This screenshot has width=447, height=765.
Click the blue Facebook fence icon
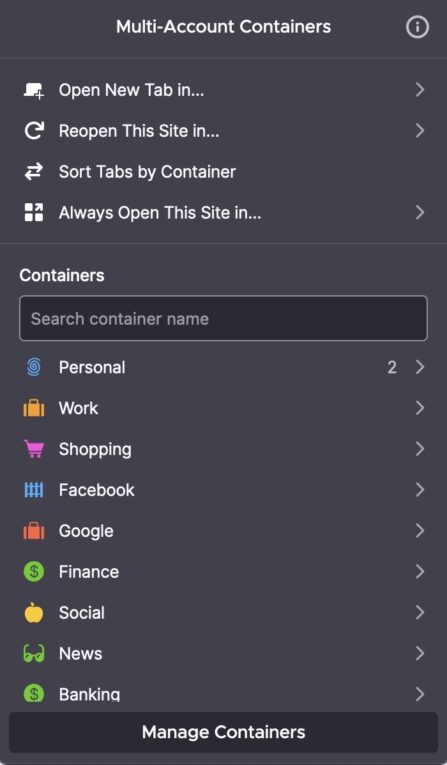(34, 490)
